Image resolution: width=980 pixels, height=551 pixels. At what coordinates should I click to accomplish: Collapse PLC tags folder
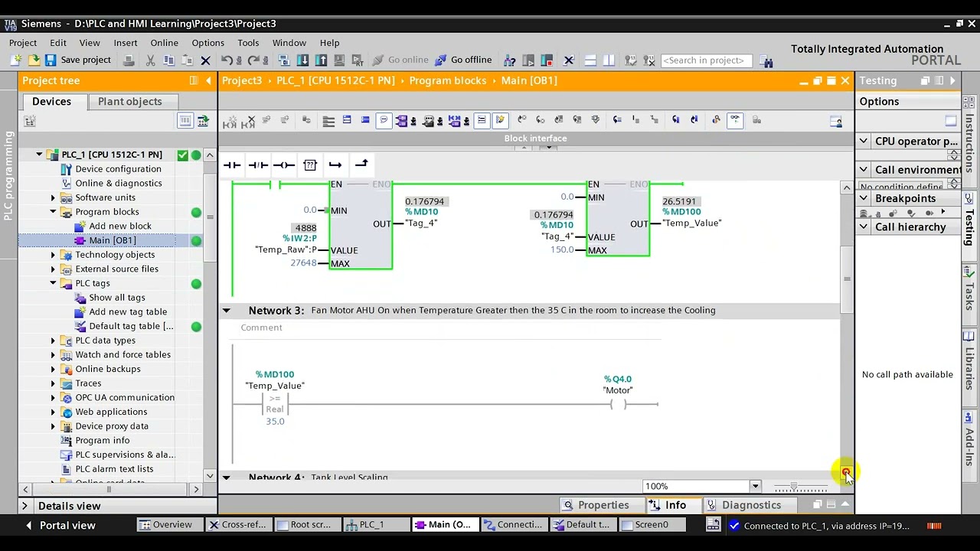[x=53, y=283]
